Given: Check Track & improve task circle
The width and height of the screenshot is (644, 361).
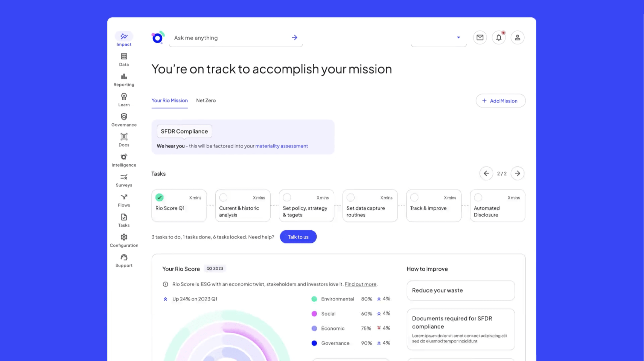Looking at the screenshot, I should [414, 197].
